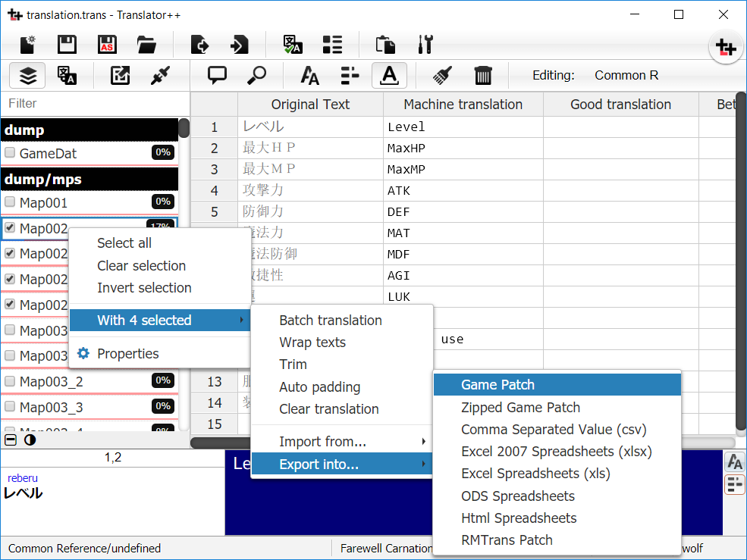This screenshot has height=560, width=747.
Task: Check the Map003_2 checkbox
Action: click(10, 381)
